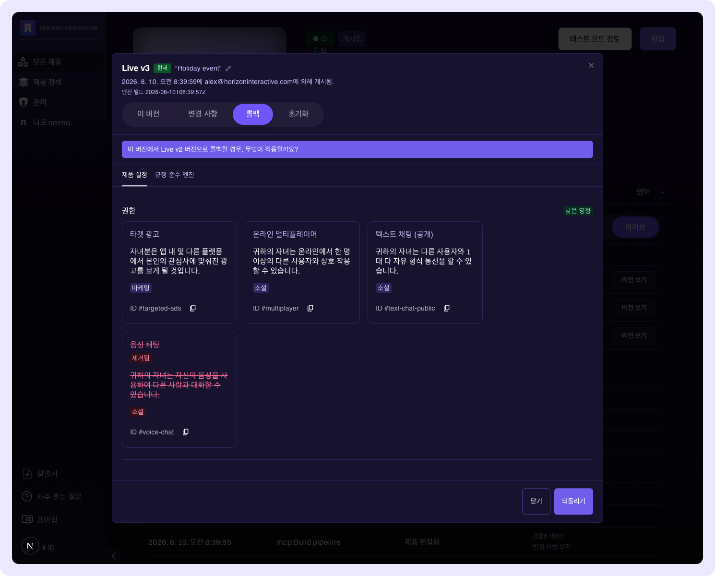Select the 초기화 tab
727x588 pixels.
pyautogui.click(x=298, y=114)
